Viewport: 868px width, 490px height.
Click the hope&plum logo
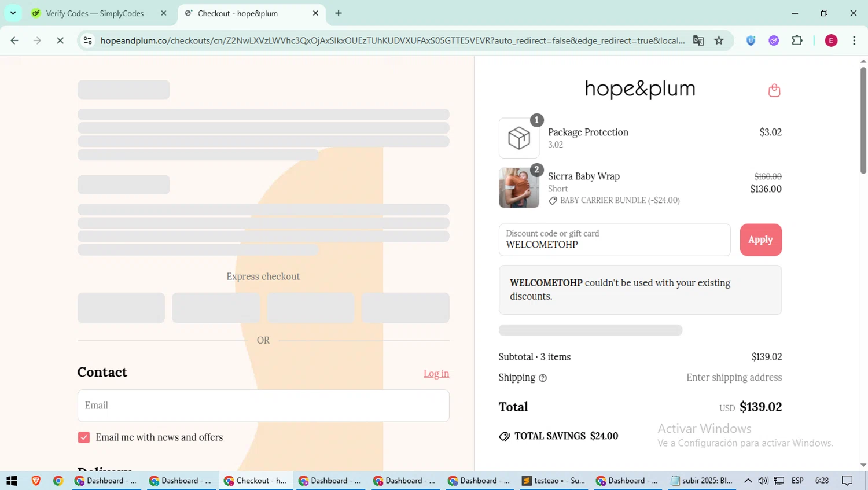point(640,89)
